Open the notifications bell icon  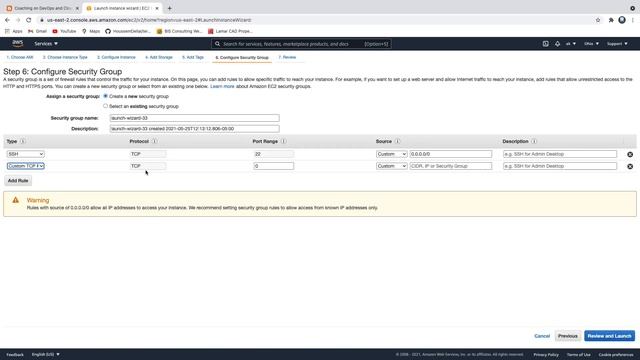(x=557, y=44)
